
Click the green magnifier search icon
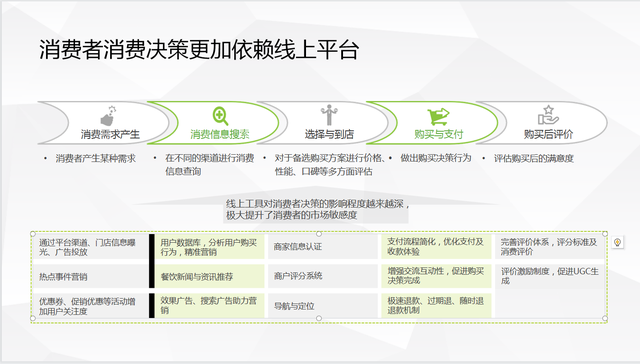point(220,116)
